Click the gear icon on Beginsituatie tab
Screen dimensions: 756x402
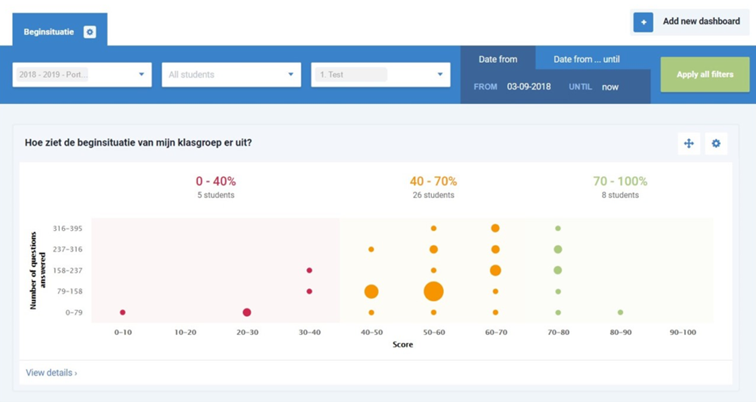(90, 32)
